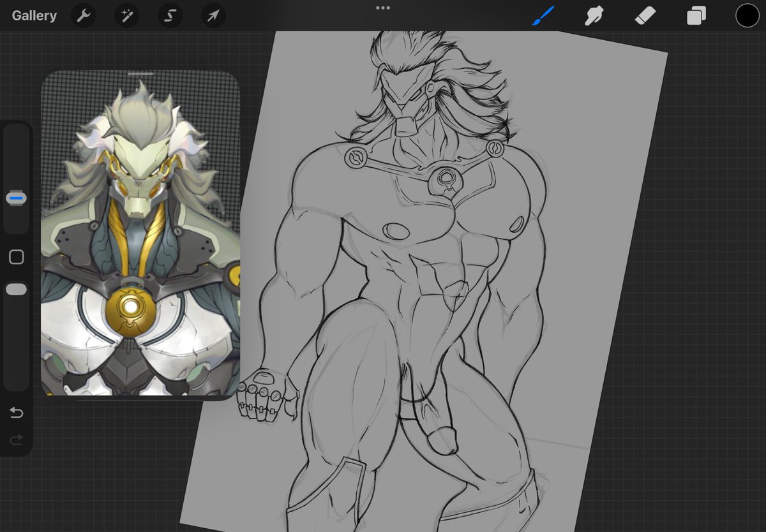Select the Brush tool
The image size is (766, 532).
click(543, 15)
